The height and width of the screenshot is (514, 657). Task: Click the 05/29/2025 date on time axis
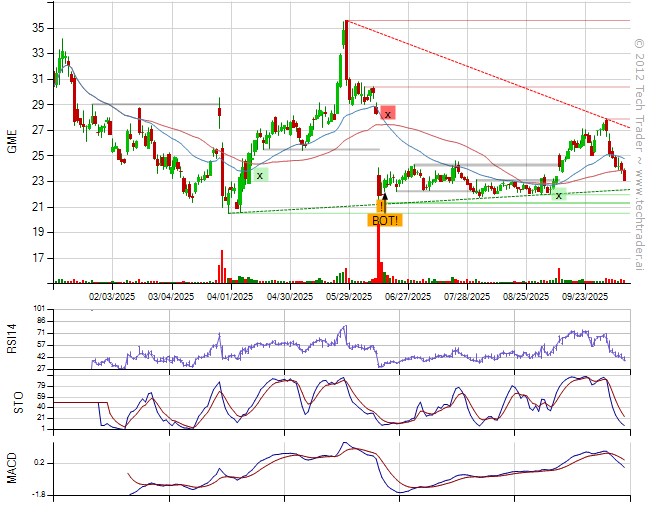coord(349,296)
